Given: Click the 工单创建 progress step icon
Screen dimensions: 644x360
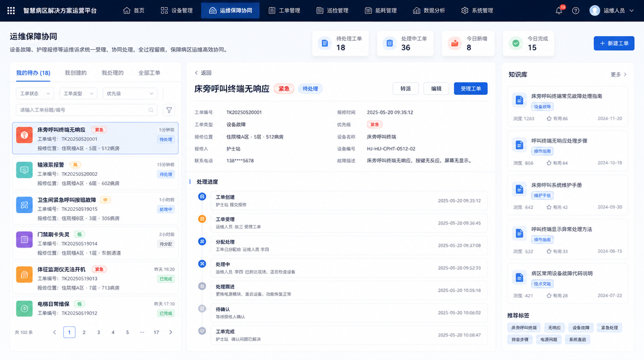Looking at the screenshot, I should tap(202, 197).
